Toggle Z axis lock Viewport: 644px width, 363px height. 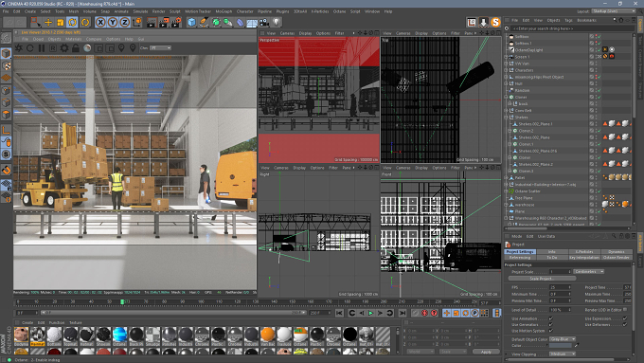tap(124, 22)
